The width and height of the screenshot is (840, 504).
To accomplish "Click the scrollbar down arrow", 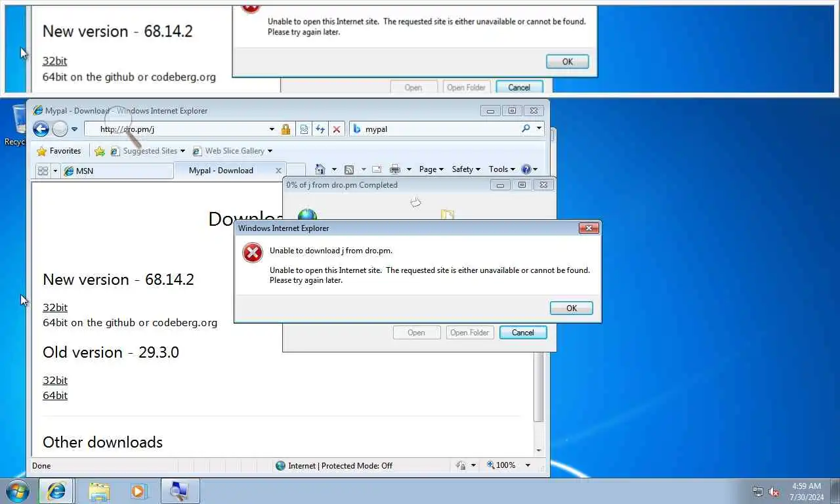I will tap(539, 451).
